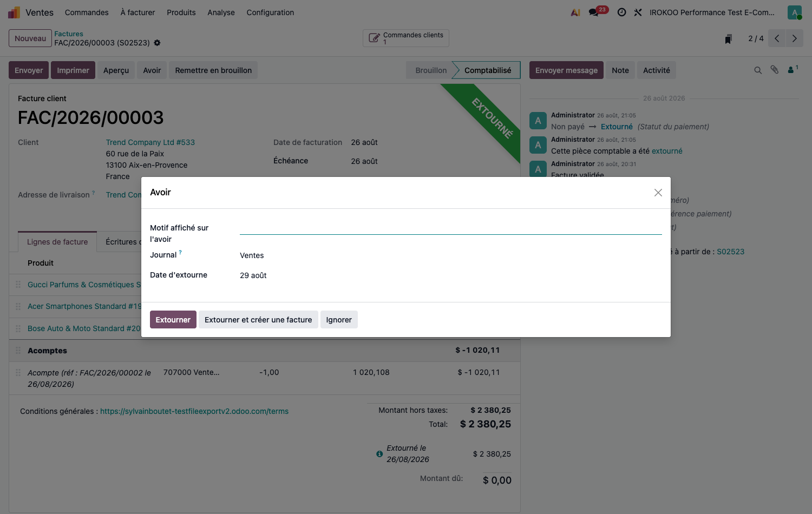Go to previous record arrow
The width and height of the screenshot is (812, 514).
[x=777, y=38]
